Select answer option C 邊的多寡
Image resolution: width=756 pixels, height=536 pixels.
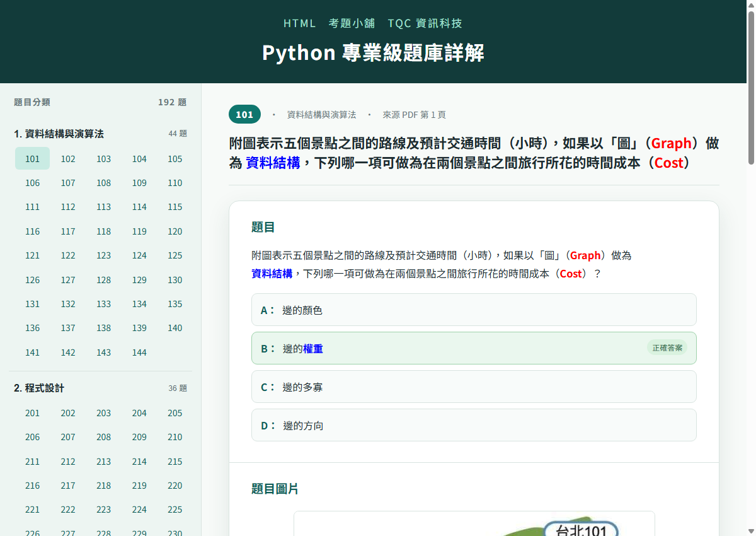pos(474,387)
